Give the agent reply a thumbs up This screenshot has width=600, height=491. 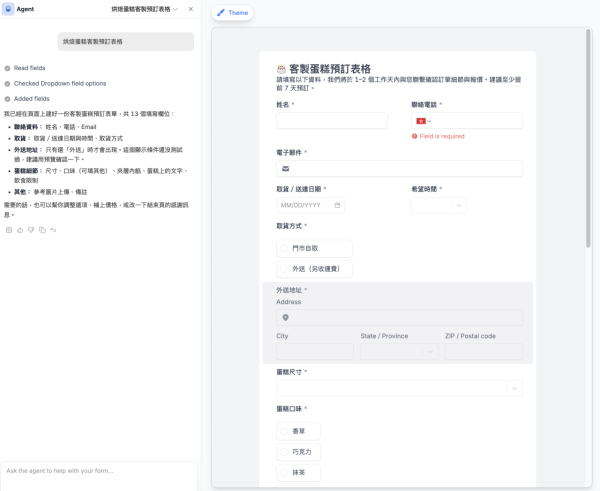tap(20, 230)
